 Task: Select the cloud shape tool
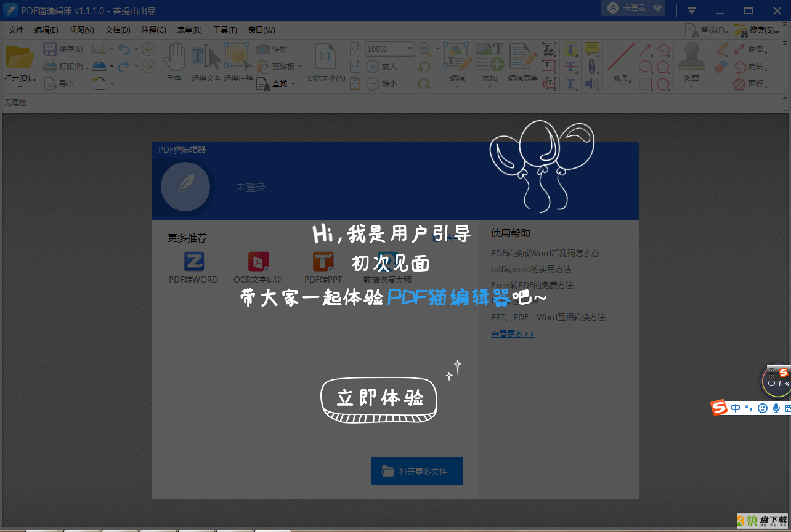coord(663,83)
